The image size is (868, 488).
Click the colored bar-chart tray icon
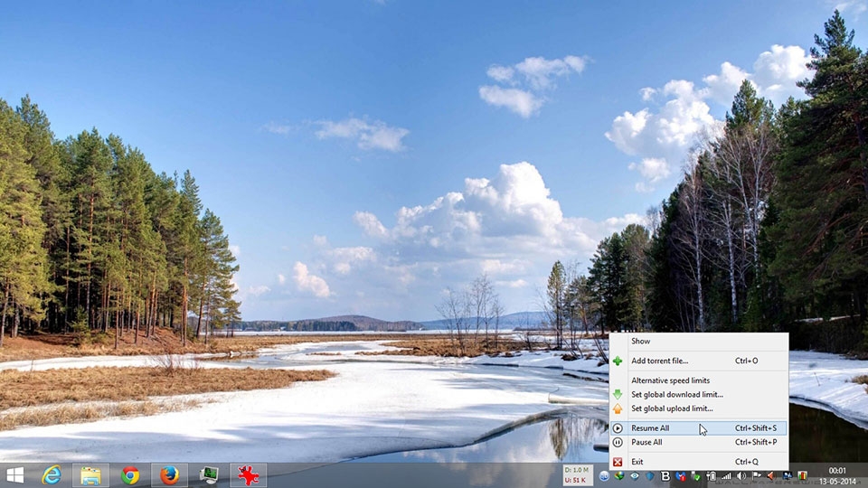[x=802, y=476]
